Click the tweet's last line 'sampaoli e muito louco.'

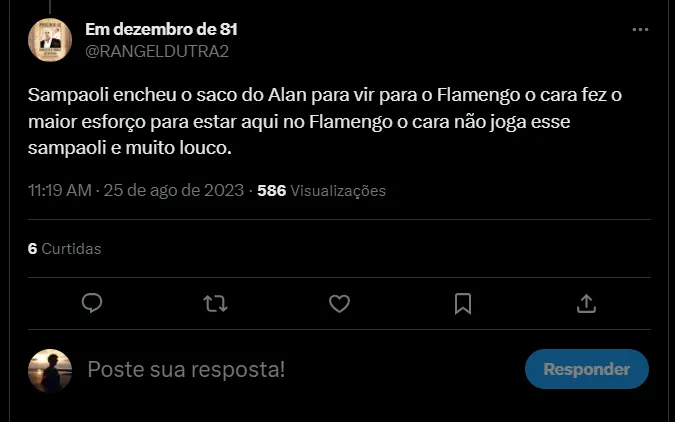[x=130, y=148]
